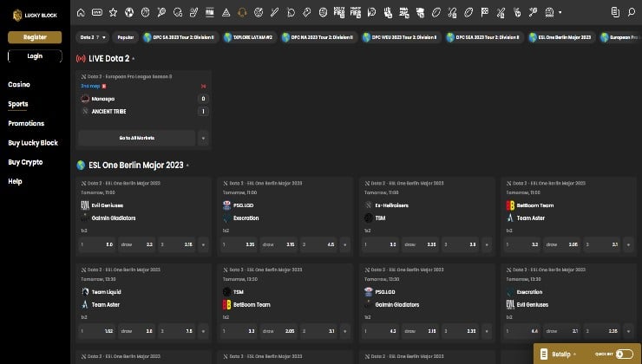Screen dimensions: 642x364
Task: Select DPC WEU 2023 Tour 2: Division II chip
Action: pyautogui.click(x=401, y=37)
